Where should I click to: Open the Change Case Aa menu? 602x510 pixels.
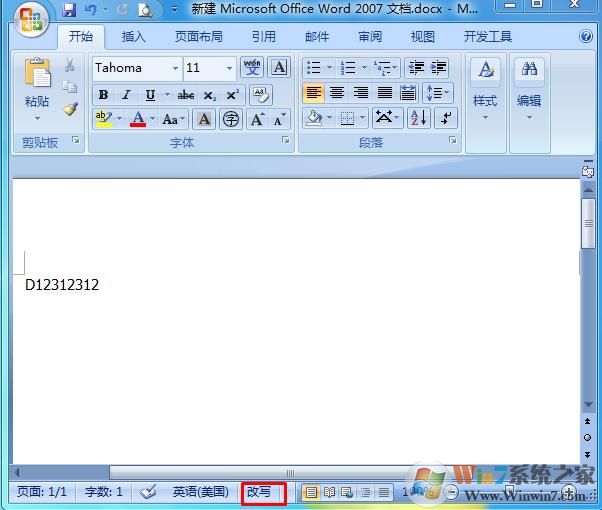[x=173, y=119]
